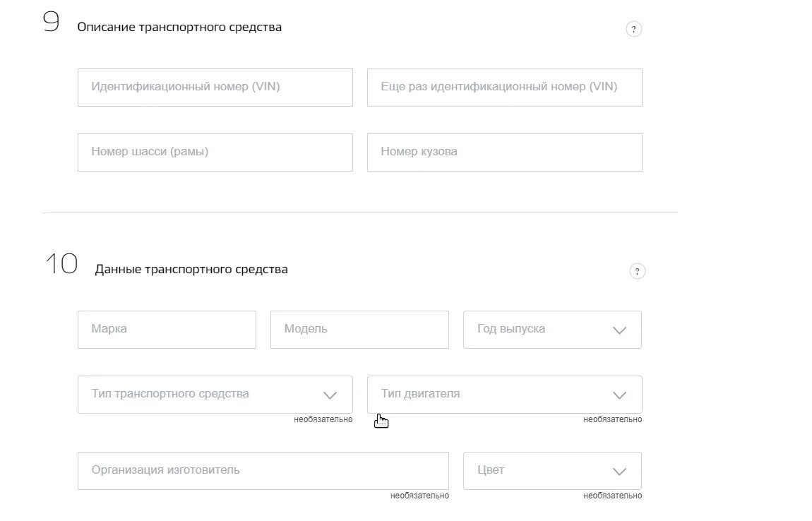Click section number 10 label
The width and height of the screenshot is (812, 521).
pos(61,265)
